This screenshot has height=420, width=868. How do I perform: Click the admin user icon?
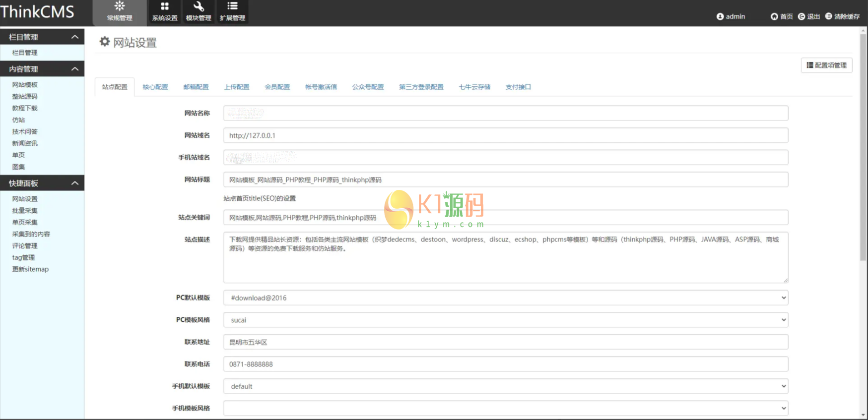click(720, 16)
